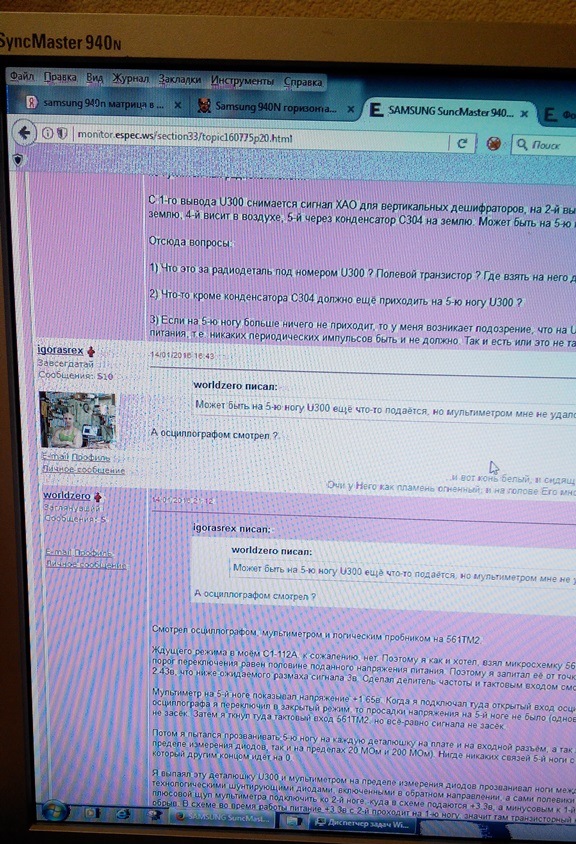The image size is (576, 844).
Task: Open the file explorer taskbar icon
Action: 293,821
